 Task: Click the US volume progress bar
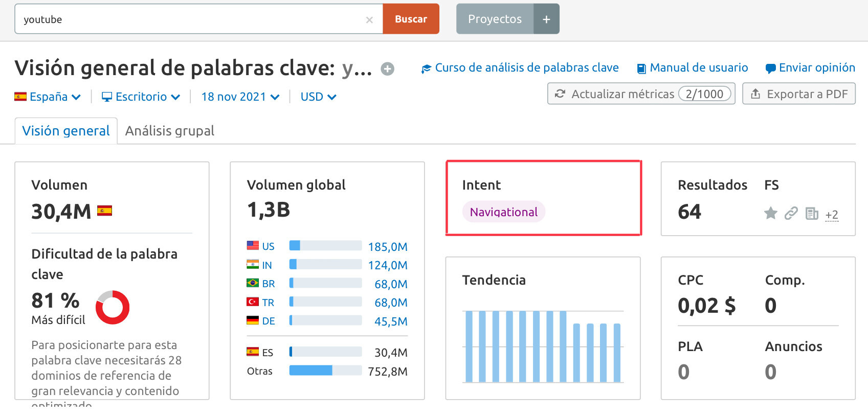click(x=325, y=245)
